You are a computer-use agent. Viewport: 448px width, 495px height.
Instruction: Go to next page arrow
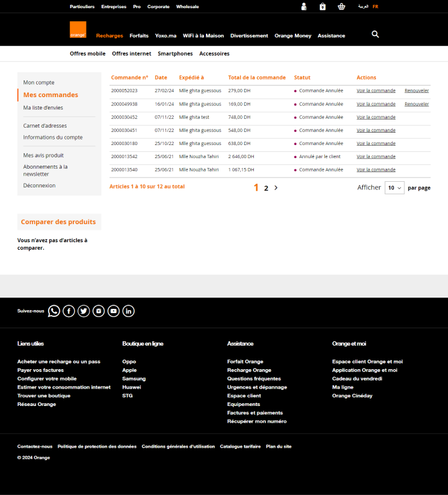pyautogui.click(x=276, y=188)
